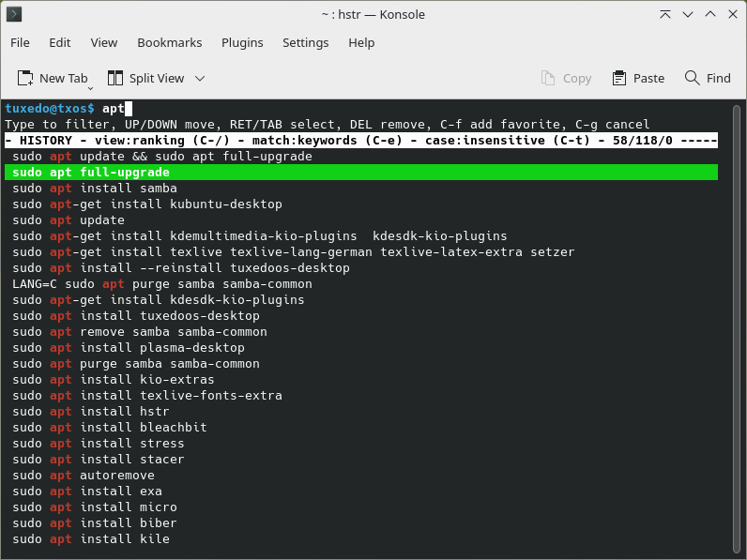Open the Bookmarks menu
The image size is (747, 560).
point(170,43)
